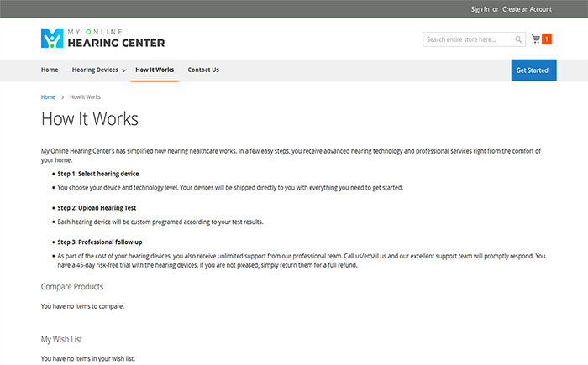Click the Compare Products section heading

(x=72, y=287)
